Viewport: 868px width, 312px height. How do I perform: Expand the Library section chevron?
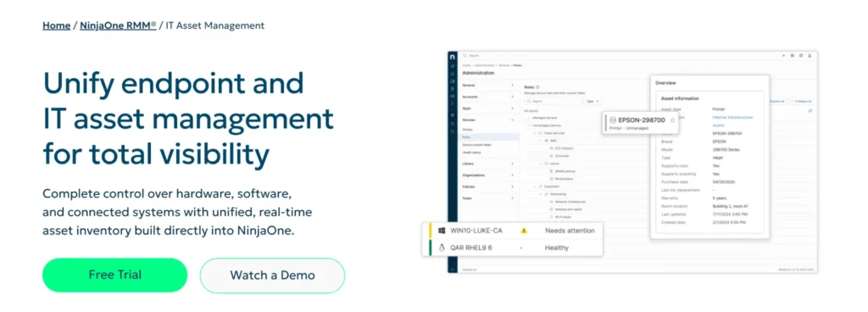(x=512, y=164)
